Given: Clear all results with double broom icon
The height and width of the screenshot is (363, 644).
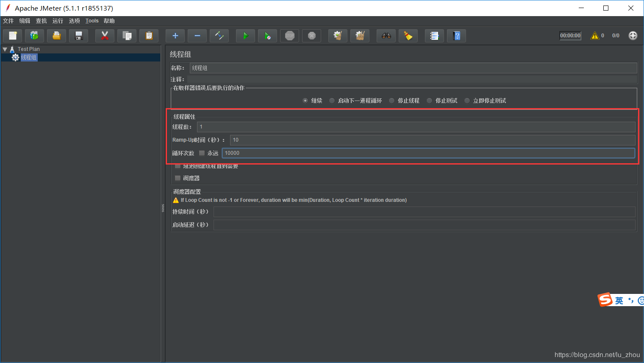Looking at the screenshot, I should click(360, 36).
